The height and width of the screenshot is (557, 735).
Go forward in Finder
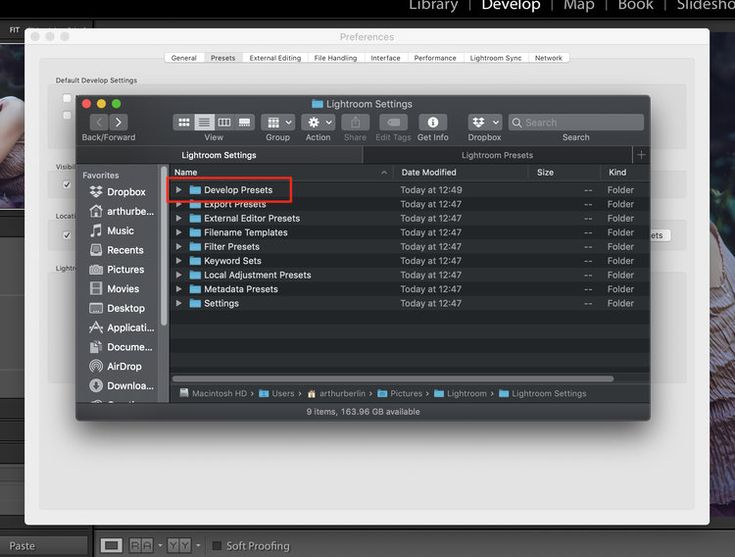click(x=118, y=122)
